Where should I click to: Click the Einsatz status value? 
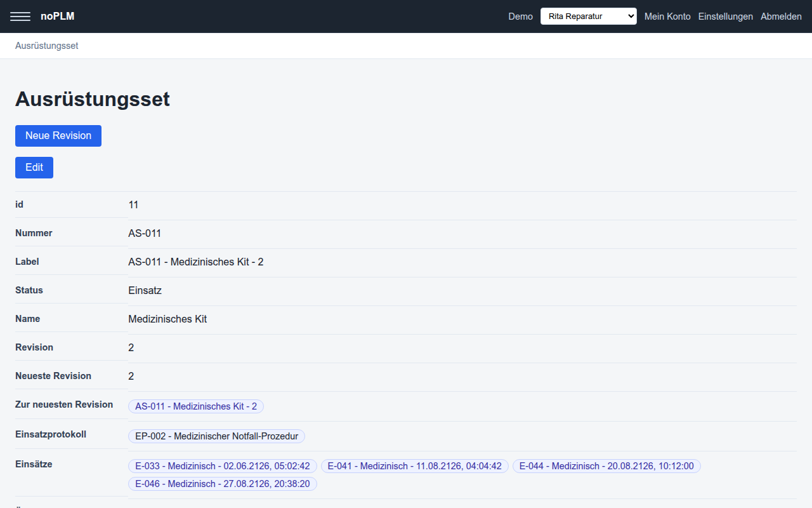click(x=145, y=290)
